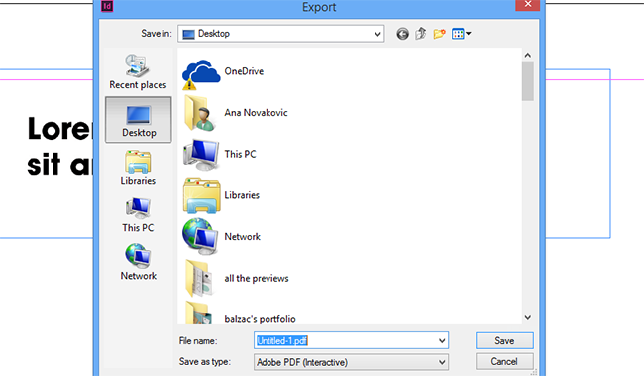
Task: Click the InDesign icon in title bar
Action: [x=107, y=6]
